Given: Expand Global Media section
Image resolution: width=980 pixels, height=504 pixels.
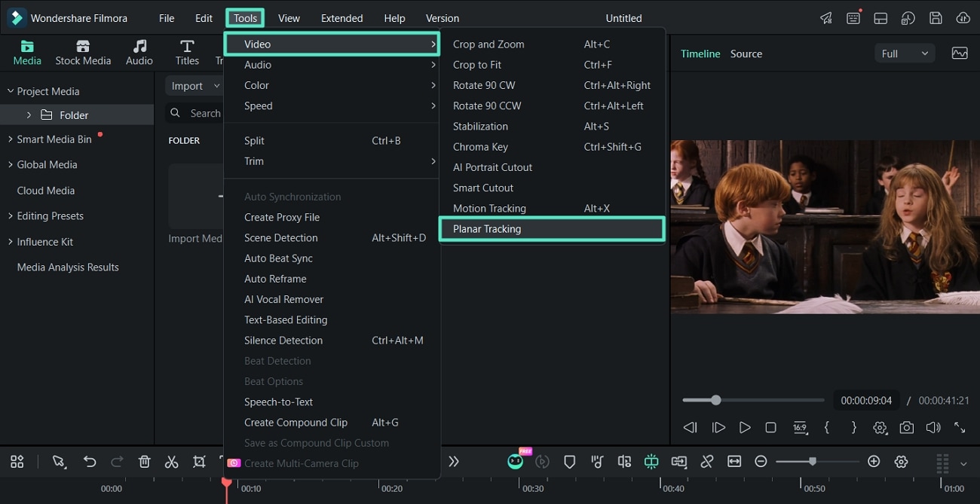Looking at the screenshot, I should coord(11,164).
